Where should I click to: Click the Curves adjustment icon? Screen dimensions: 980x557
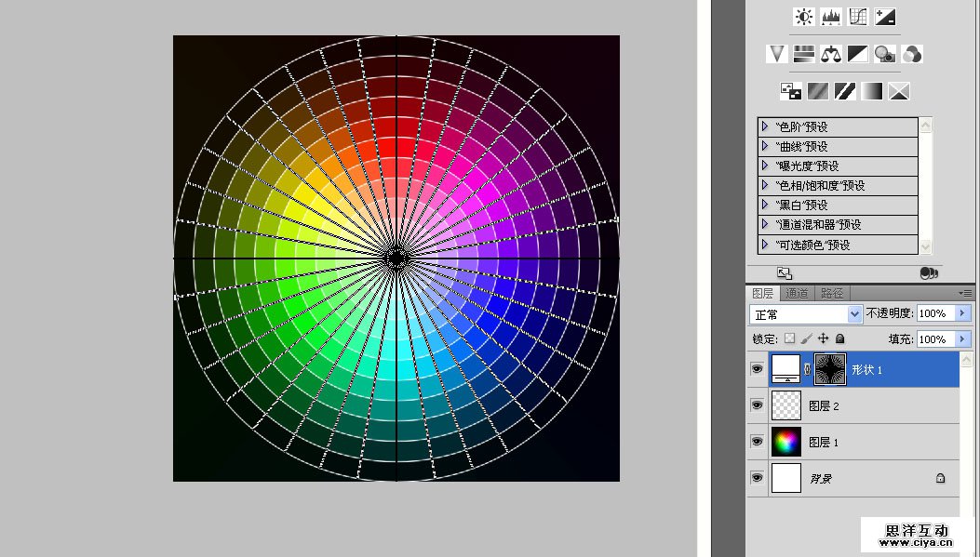(x=858, y=17)
